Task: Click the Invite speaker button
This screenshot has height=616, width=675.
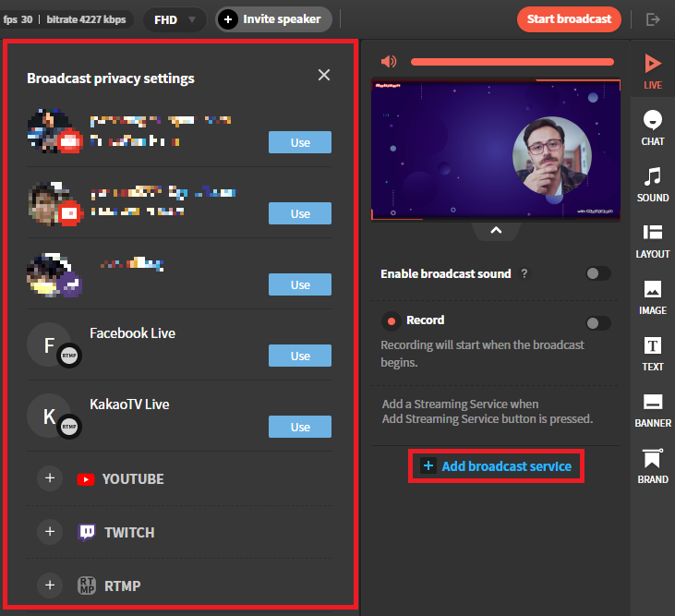Action: [273, 19]
